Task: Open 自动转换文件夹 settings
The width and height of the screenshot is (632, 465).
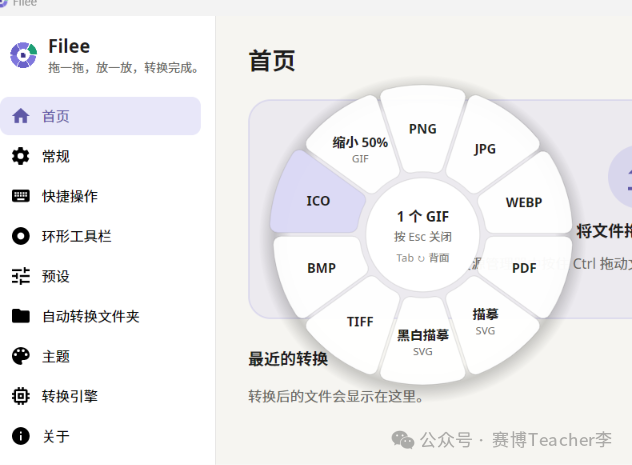Action: coord(101,316)
